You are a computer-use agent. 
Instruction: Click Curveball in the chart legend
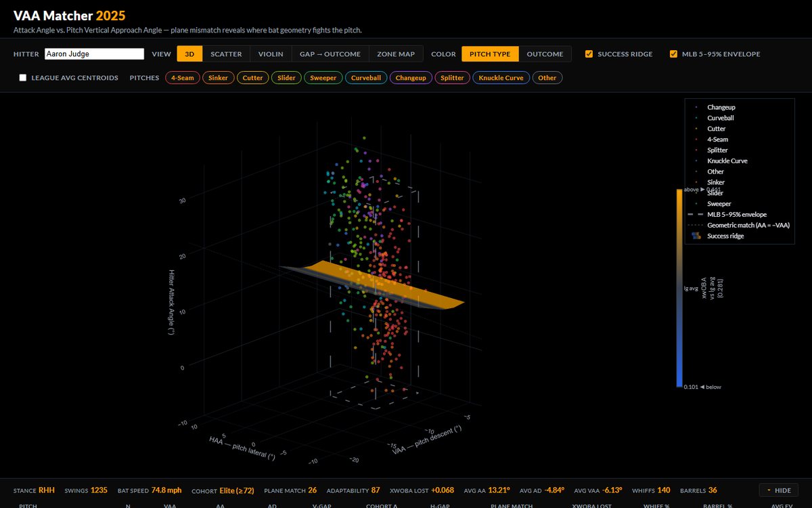tap(721, 118)
